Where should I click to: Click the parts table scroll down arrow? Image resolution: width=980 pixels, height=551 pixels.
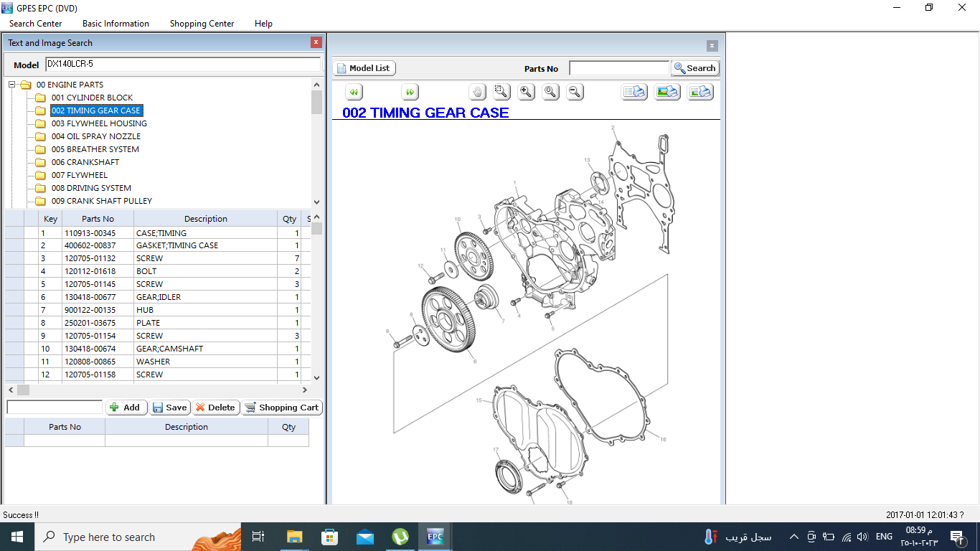(317, 377)
